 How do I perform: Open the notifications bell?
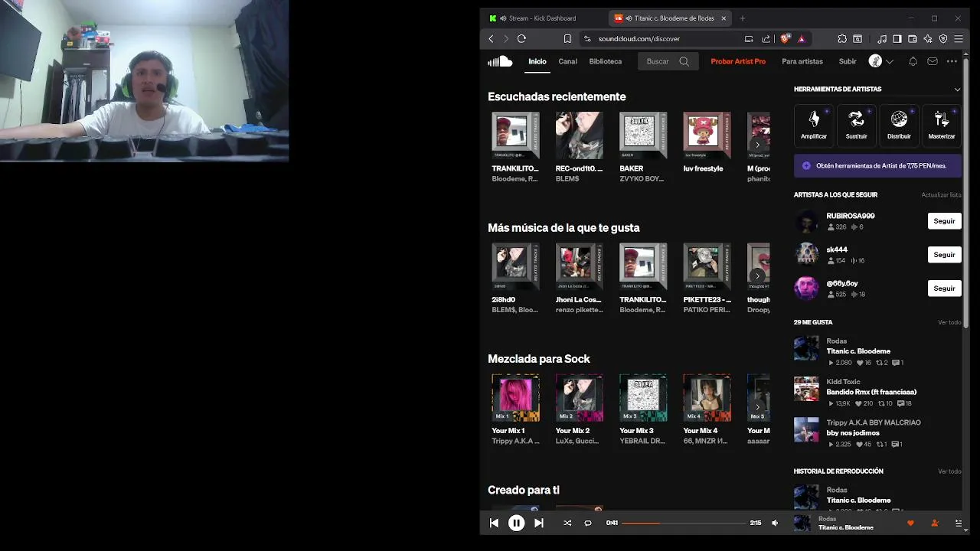pyautogui.click(x=913, y=61)
